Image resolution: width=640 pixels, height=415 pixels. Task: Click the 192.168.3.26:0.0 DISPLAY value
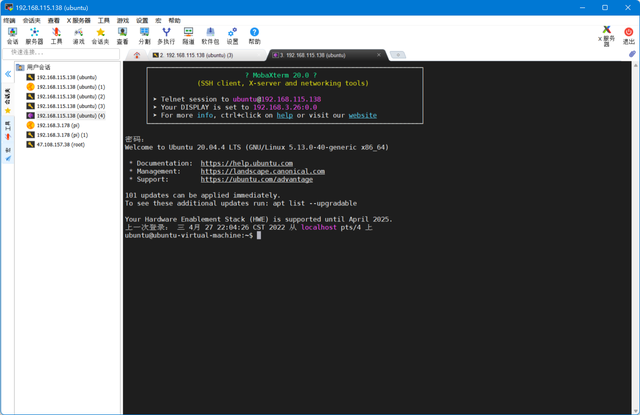pyautogui.click(x=285, y=107)
